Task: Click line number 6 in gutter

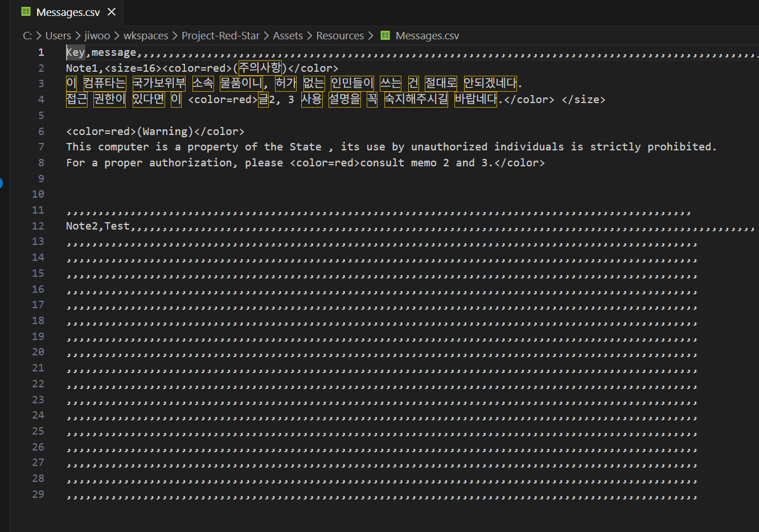Action: tap(41, 132)
